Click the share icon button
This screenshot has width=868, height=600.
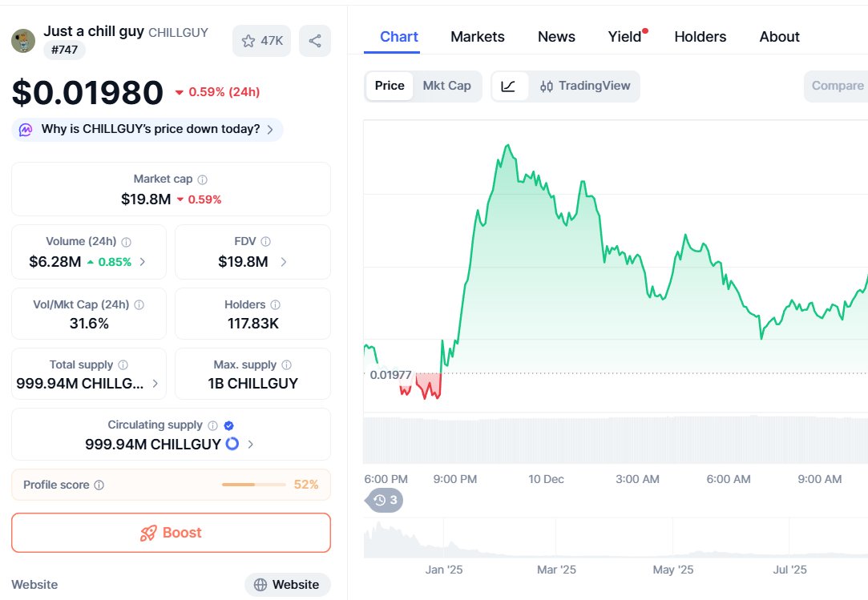pos(315,41)
